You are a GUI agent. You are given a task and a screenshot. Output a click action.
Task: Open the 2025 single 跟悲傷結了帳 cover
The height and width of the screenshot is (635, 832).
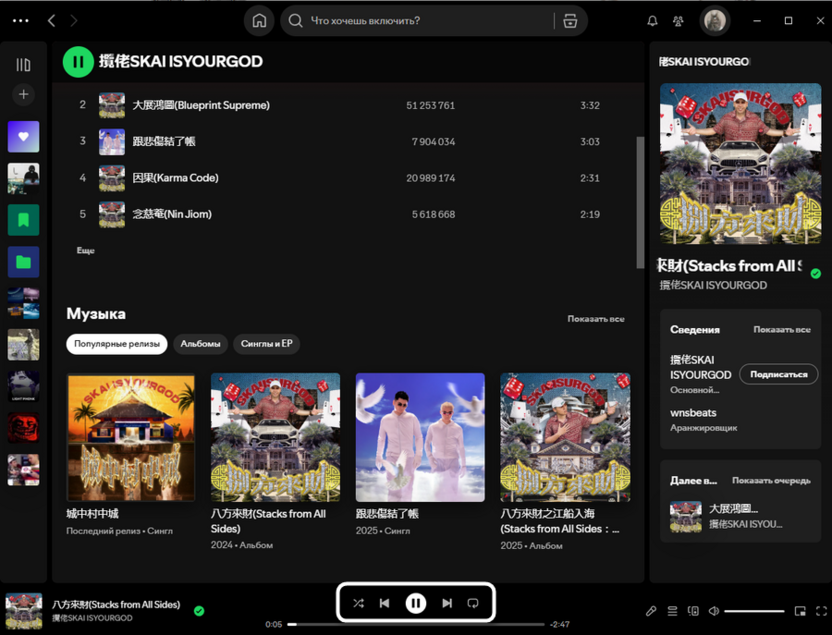coord(420,437)
